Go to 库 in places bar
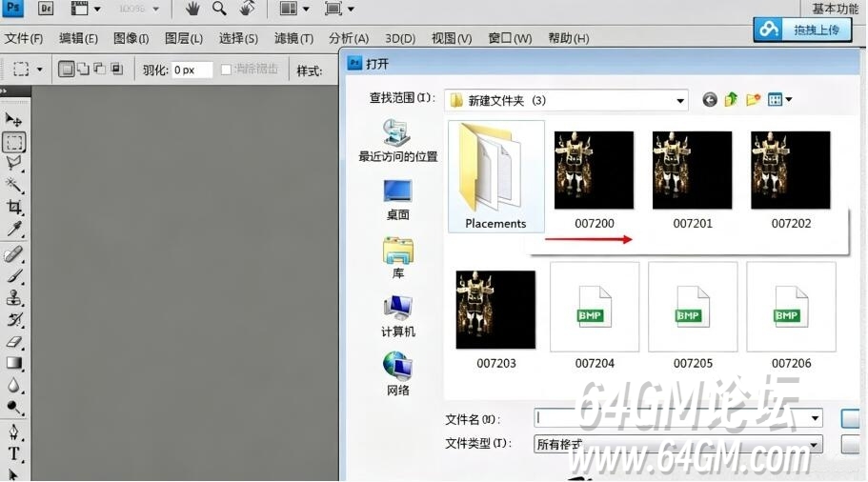This screenshot has height=482, width=868. [x=397, y=258]
